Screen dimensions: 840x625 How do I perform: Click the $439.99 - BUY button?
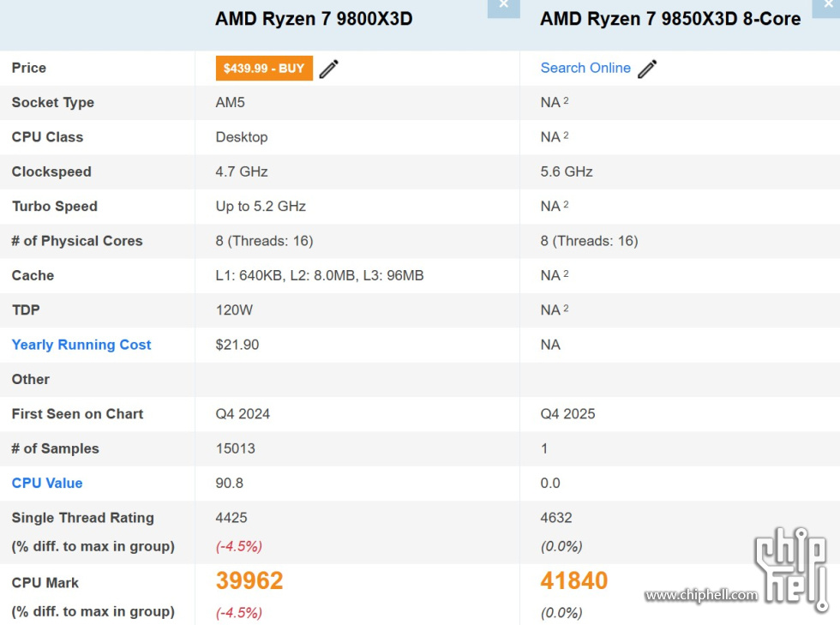[x=264, y=68]
